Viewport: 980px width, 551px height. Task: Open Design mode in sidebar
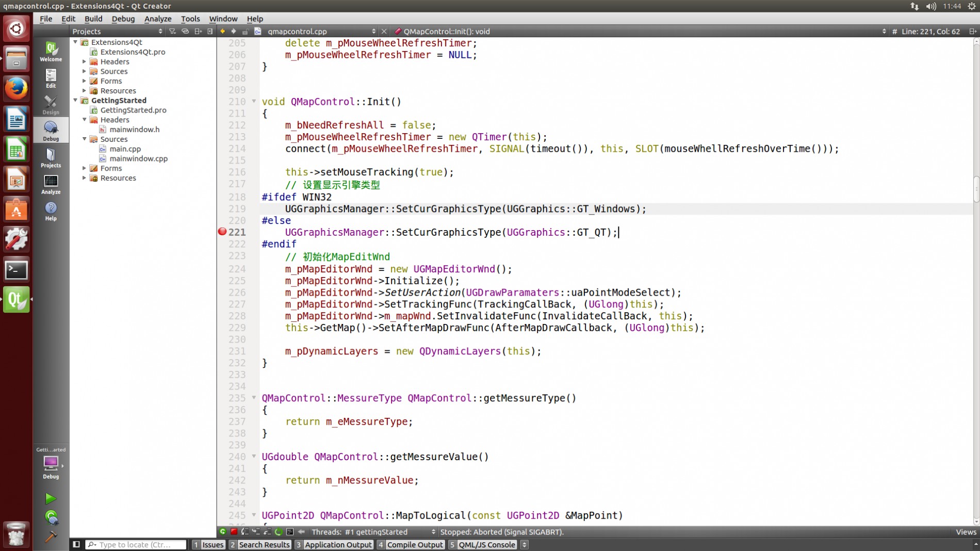[x=51, y=105]
